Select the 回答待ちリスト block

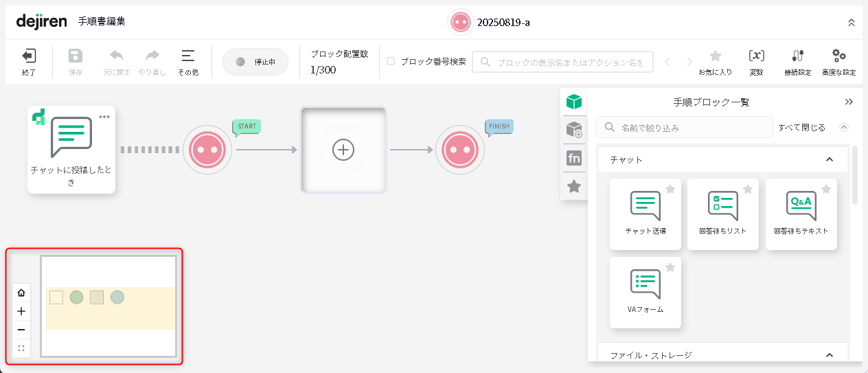pos(722,214)
